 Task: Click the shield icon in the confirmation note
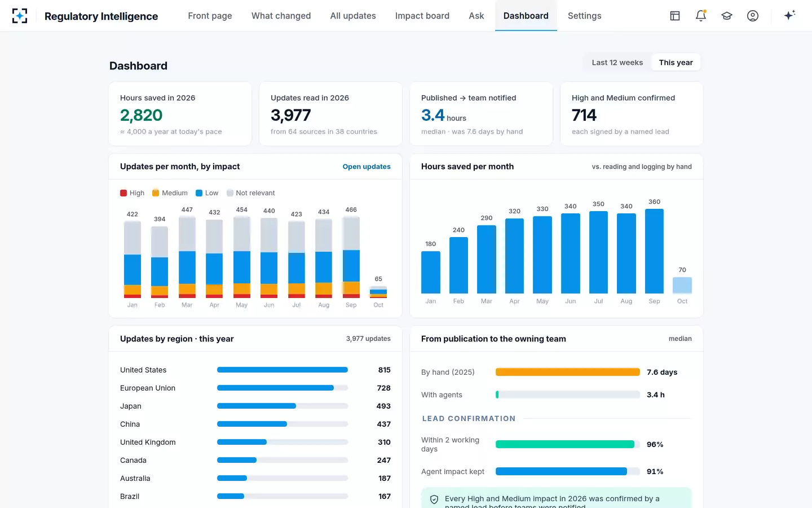[434, 500]
